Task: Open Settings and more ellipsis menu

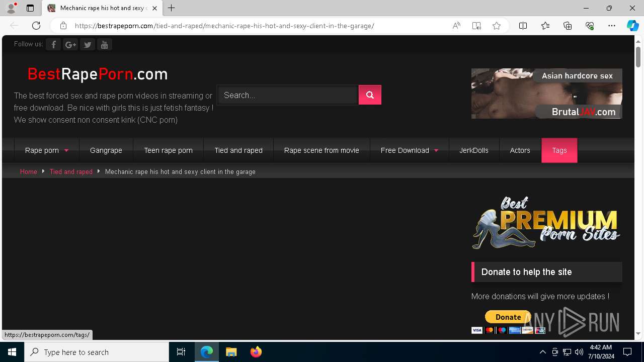Action: [x=612, y=26]
